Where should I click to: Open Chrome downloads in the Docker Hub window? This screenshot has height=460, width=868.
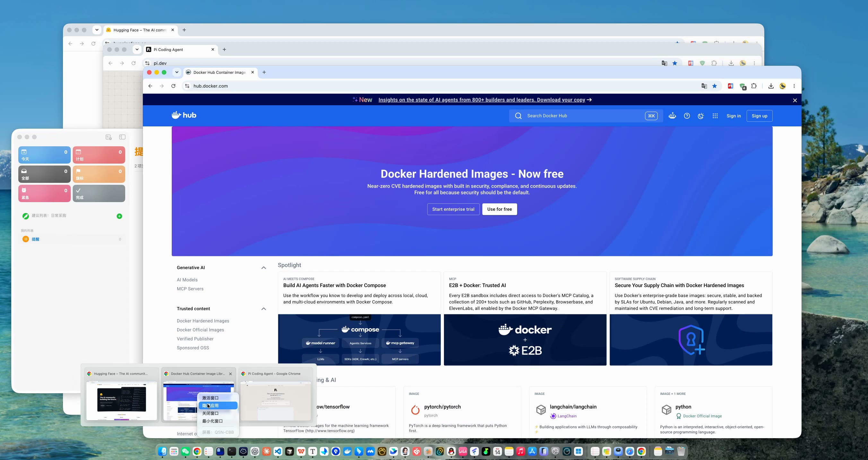tap(771, 86)
